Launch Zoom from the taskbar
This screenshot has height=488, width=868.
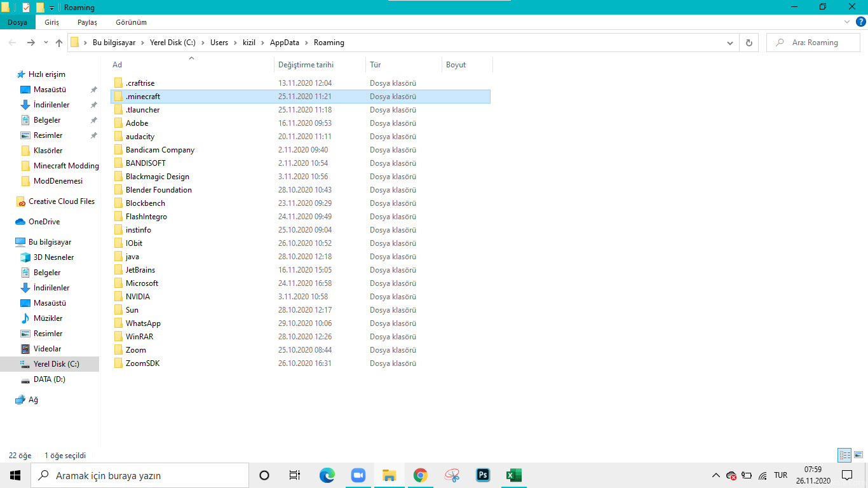pos(358,475)
